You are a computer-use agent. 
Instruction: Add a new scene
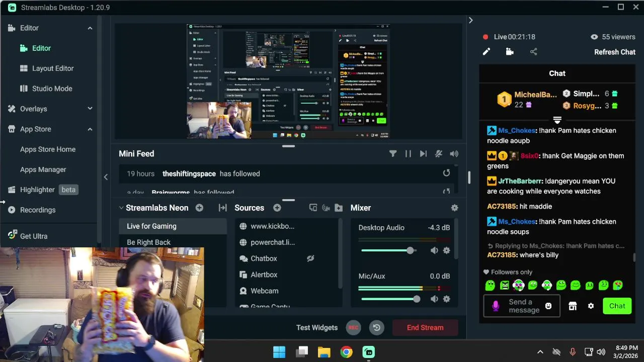pyautogui.click(x=199, y=208)
